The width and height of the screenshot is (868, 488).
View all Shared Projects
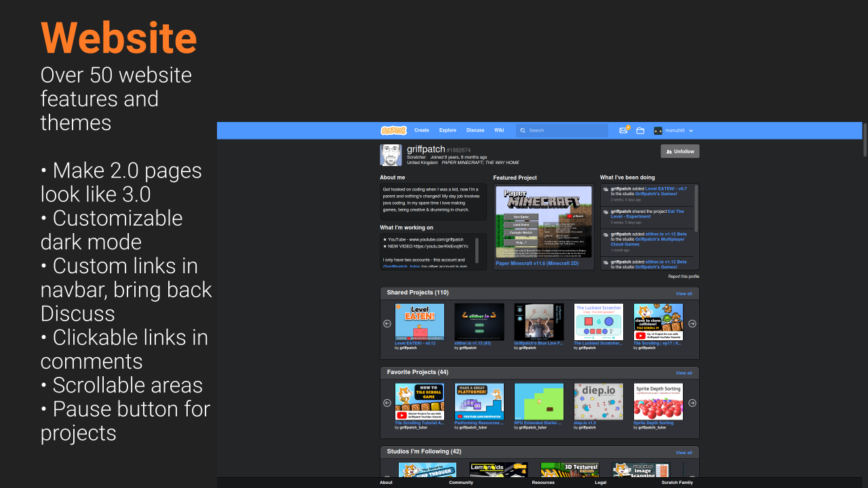684,293
